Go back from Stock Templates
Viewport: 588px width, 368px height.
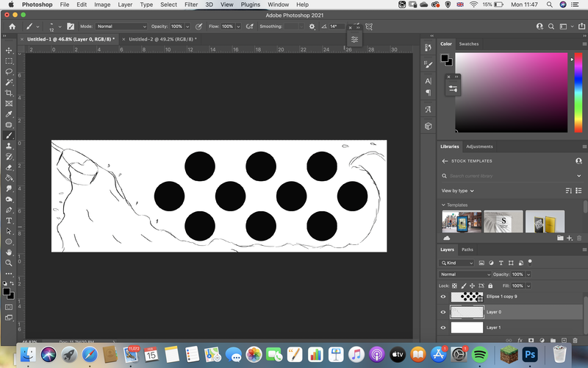[x=445, y=161]
